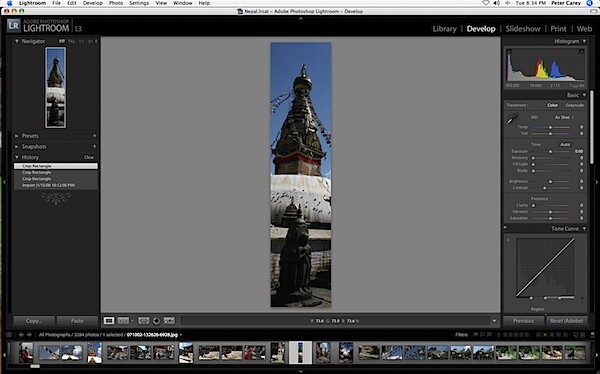Screen dimensions: 600x374
Task: Set Navigator zoom to FILL
Action: 72,41
